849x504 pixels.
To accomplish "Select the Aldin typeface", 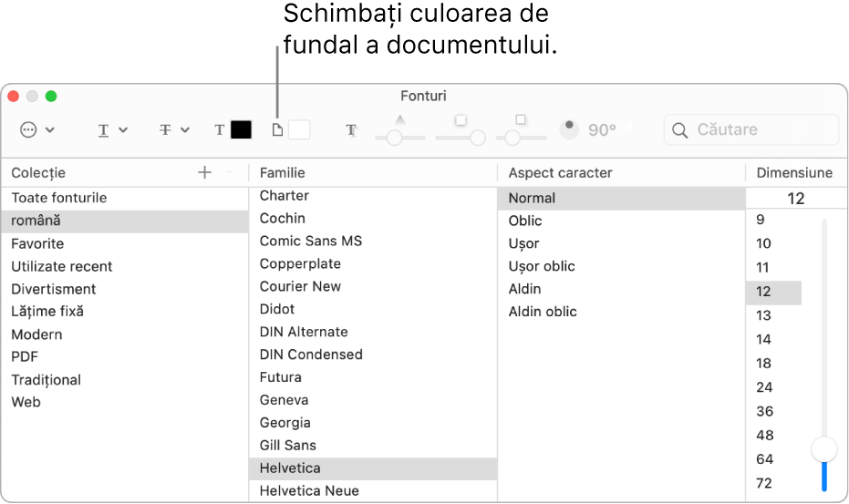I will (621, 289).
